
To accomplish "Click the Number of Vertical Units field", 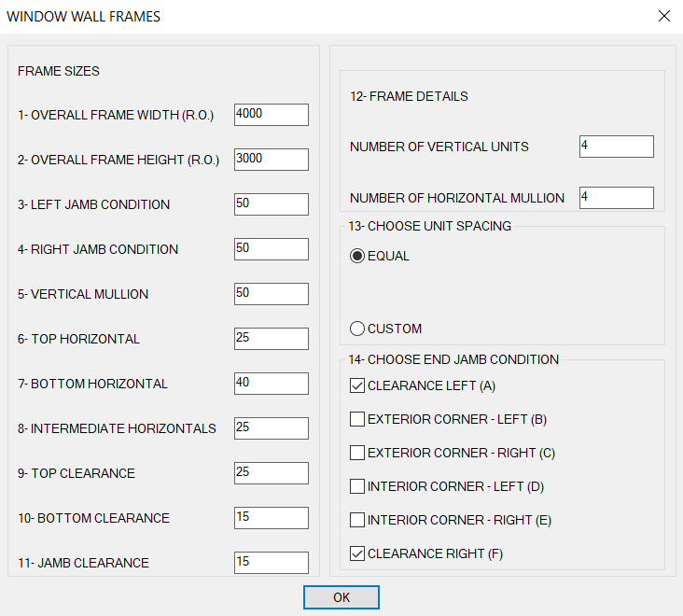I will 616,147.
